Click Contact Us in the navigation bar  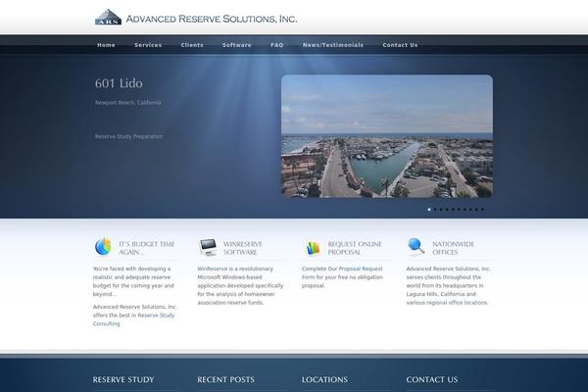400,45
